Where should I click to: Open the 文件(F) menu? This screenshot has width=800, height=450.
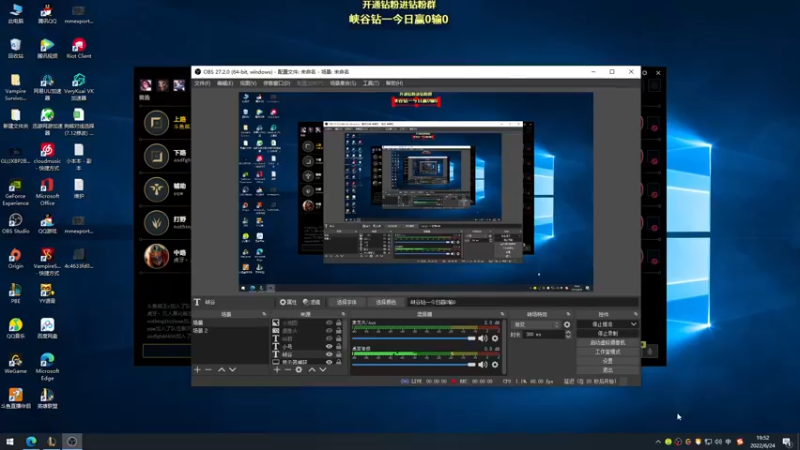click(x=203, y=83)
